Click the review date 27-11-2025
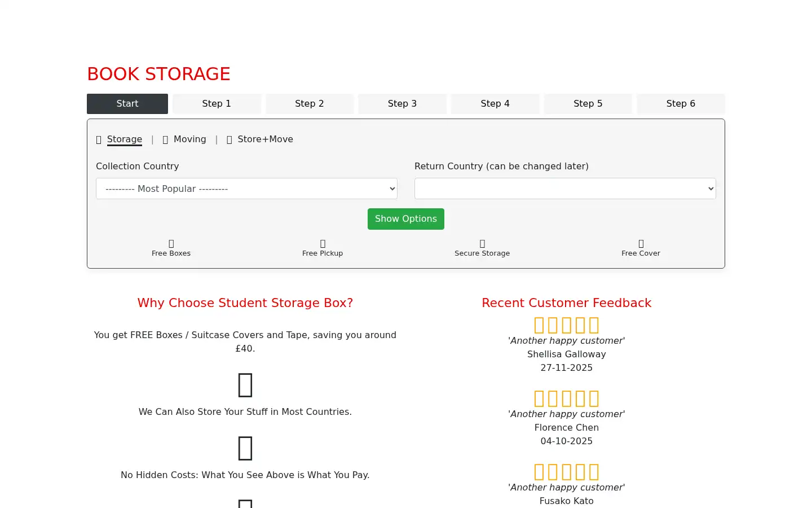 point(567,368)
